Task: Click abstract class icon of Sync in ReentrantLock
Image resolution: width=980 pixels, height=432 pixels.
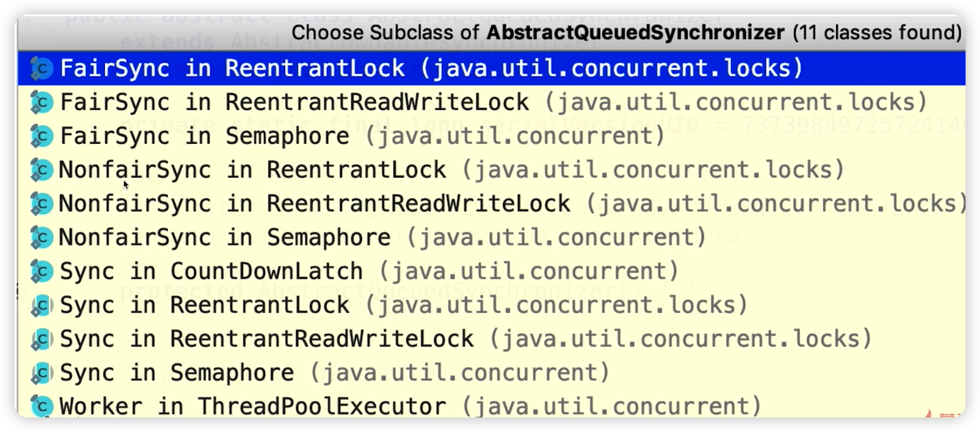Action: [x=41, y=305]
